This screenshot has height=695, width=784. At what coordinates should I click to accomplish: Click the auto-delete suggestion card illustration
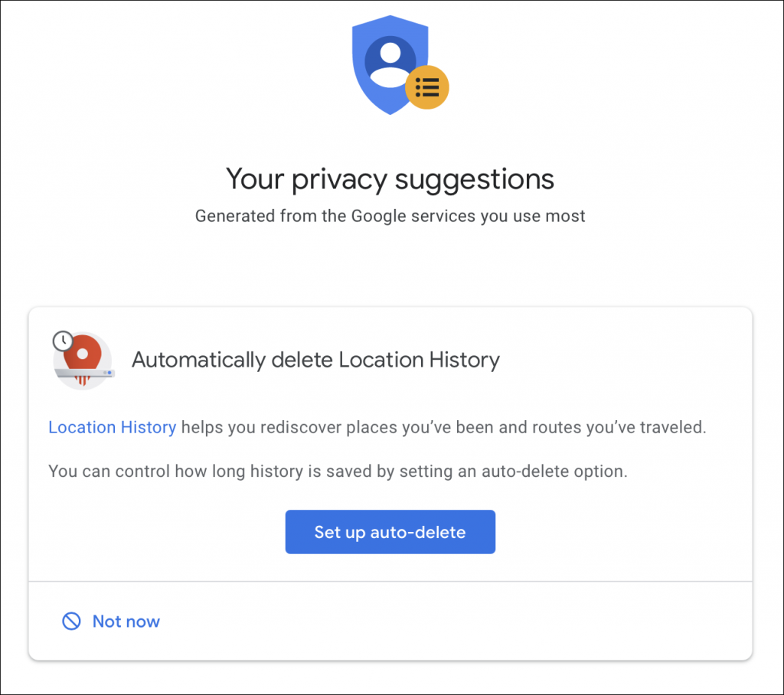83,360
